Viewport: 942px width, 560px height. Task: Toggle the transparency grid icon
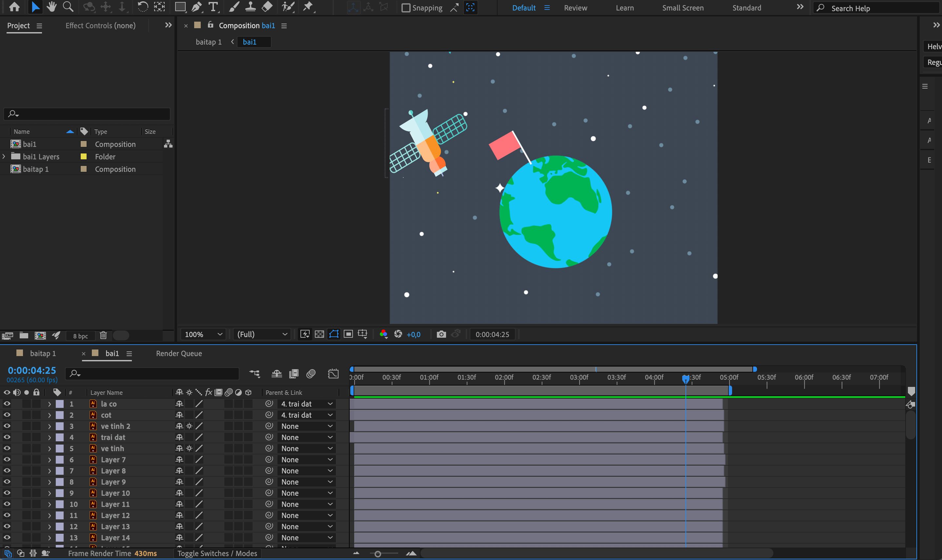[x=319, y=334]
